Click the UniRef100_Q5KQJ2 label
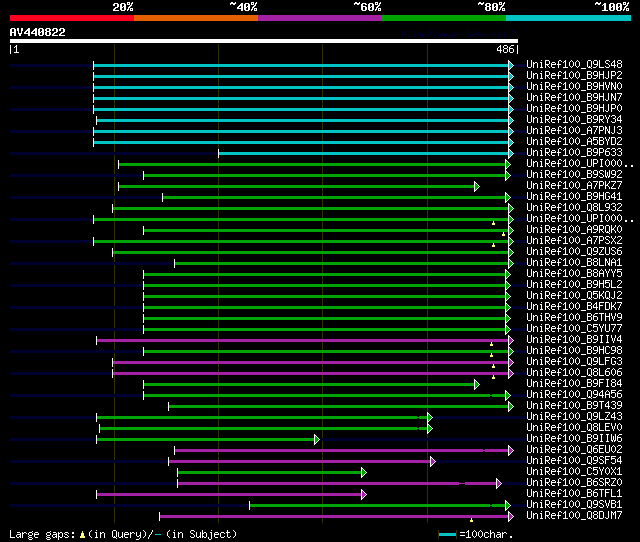This screenshot has height=542, width=640. click(x=574, y=295)
